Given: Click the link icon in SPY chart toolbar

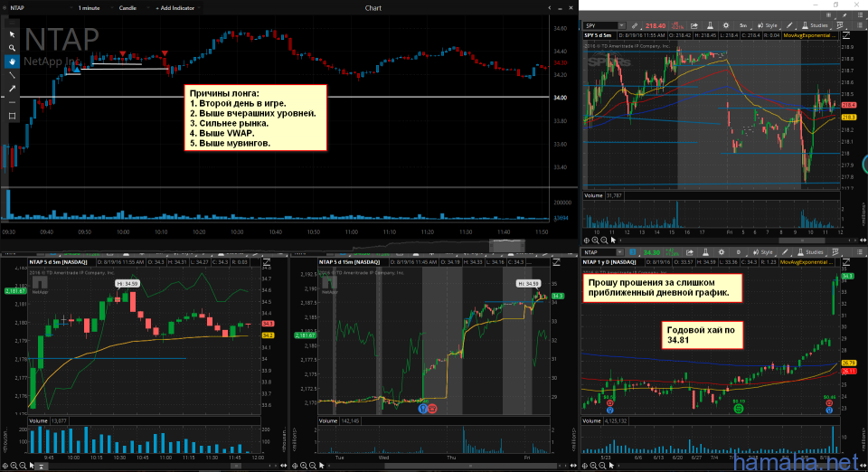Looking at the screenshot, I should click(x=635, y=25).
